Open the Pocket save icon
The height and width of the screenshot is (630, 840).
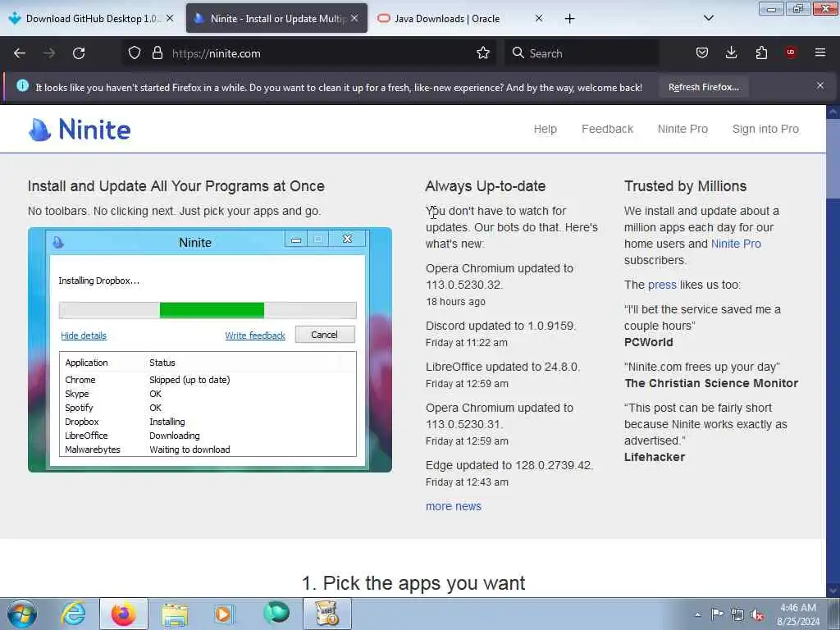point(702,53)
